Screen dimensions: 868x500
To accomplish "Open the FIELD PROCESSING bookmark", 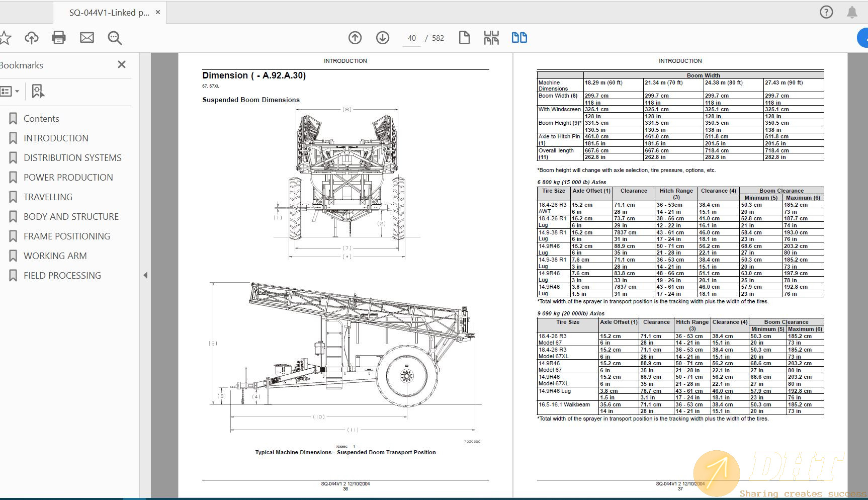I will (x=62, y=275).
